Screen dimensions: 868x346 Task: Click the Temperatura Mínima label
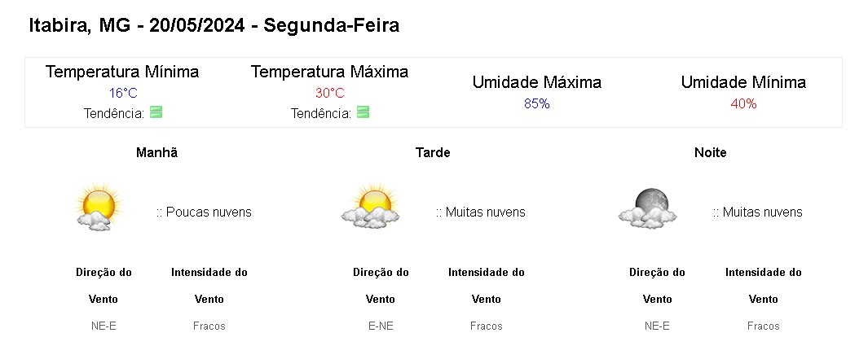pyautogui.click(x=122, y=72)
